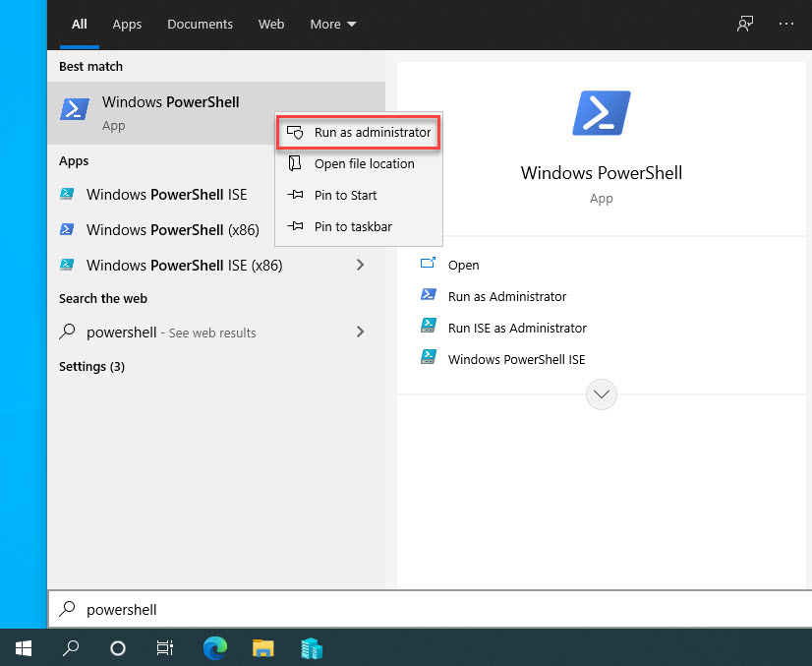812x666 pixels.
Task: Click the icon beside Run as Administrator action
Action: point(429,294)
